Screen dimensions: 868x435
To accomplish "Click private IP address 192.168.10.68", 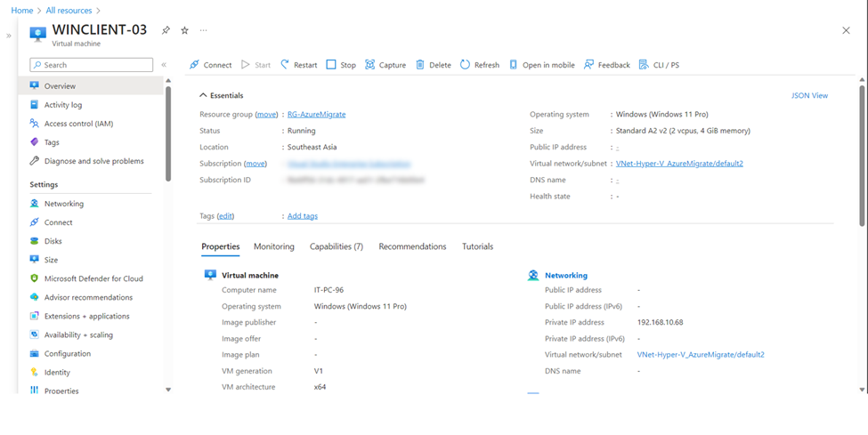I will 660,322.
